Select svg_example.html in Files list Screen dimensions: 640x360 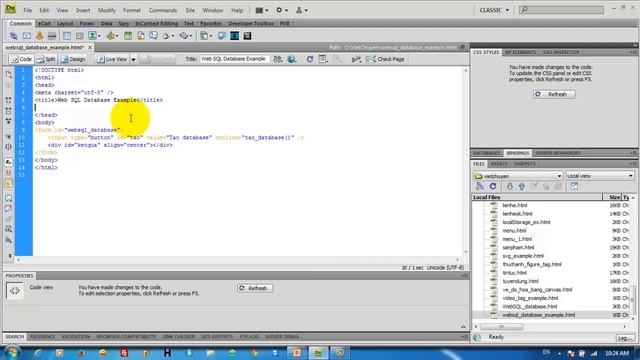pos(523,256)
